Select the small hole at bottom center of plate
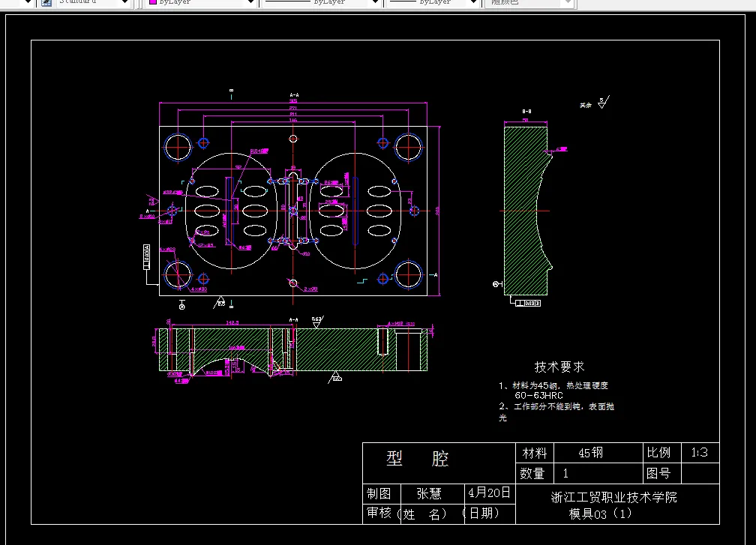 (293, 283)
